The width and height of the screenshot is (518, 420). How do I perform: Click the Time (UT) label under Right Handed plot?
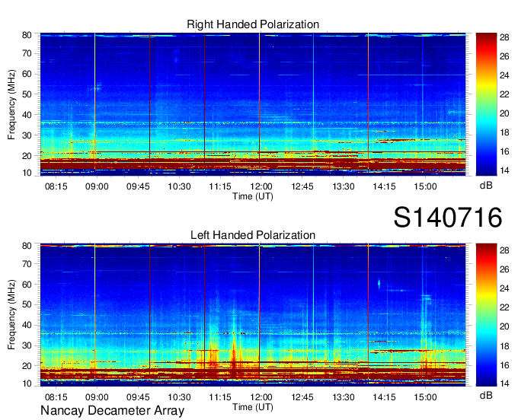click(x=253, y=196)
